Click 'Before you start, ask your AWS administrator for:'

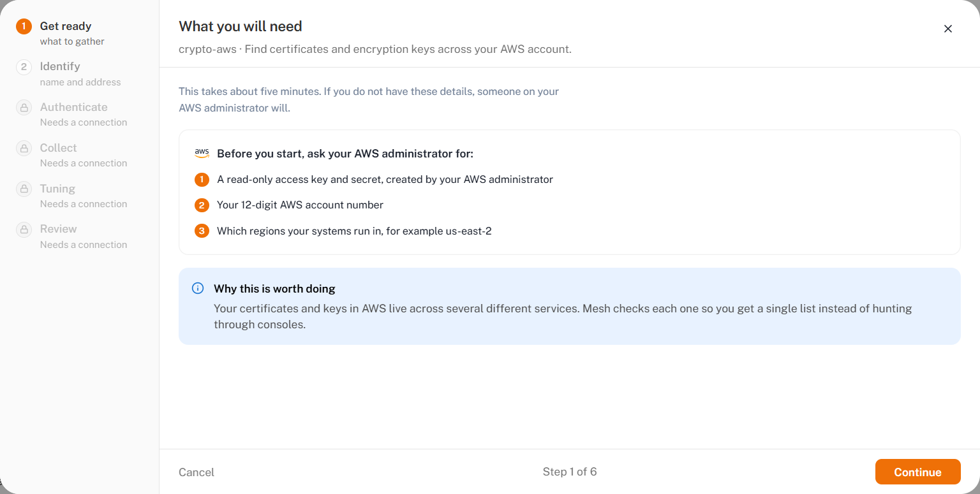[x=345, y=154]
